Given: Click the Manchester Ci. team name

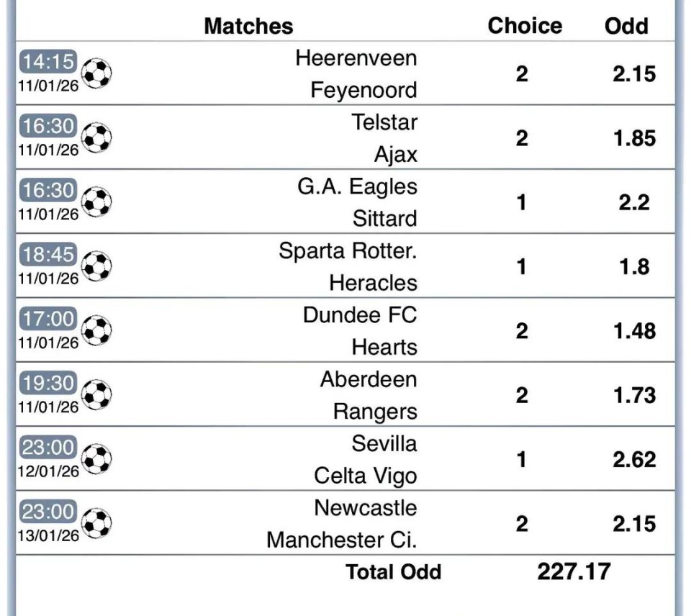Looking at the screenshot, I should click(341, 540).
